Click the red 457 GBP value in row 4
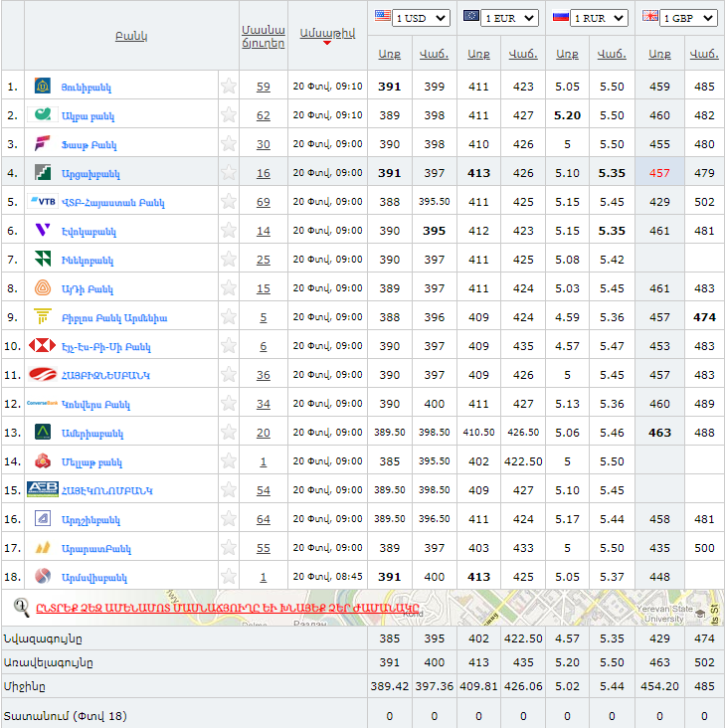Viewport: 725px width, 728px height. click(659, 173)
